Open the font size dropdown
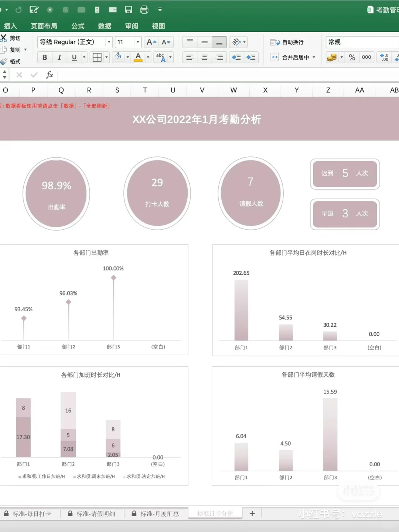 [x=137, y=42]
